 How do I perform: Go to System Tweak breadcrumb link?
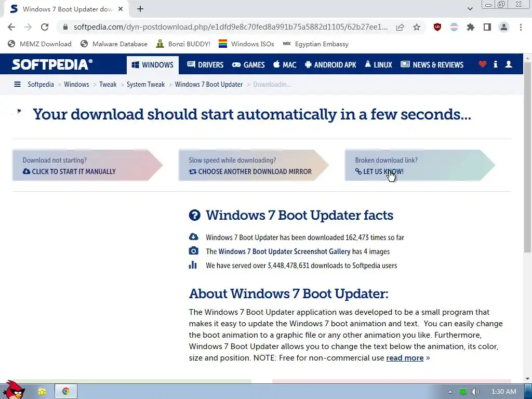[145, 84]
